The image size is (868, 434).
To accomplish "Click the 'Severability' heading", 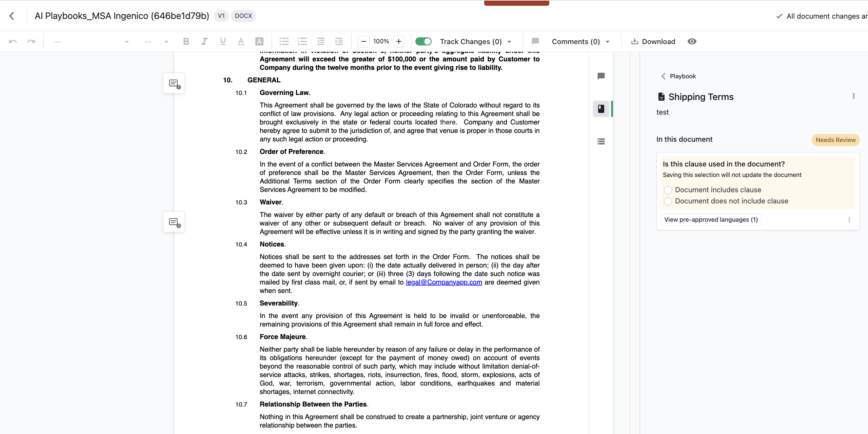I will pos(279,303).
